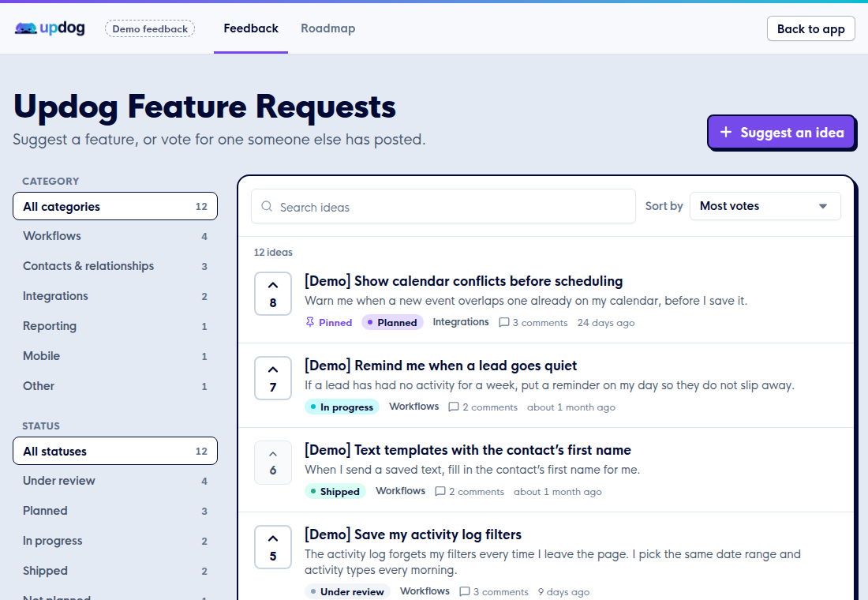Click the 'Updog Feature Requests' heading
Viewport: 868px width, 600px height.
(x=204, y=107)
